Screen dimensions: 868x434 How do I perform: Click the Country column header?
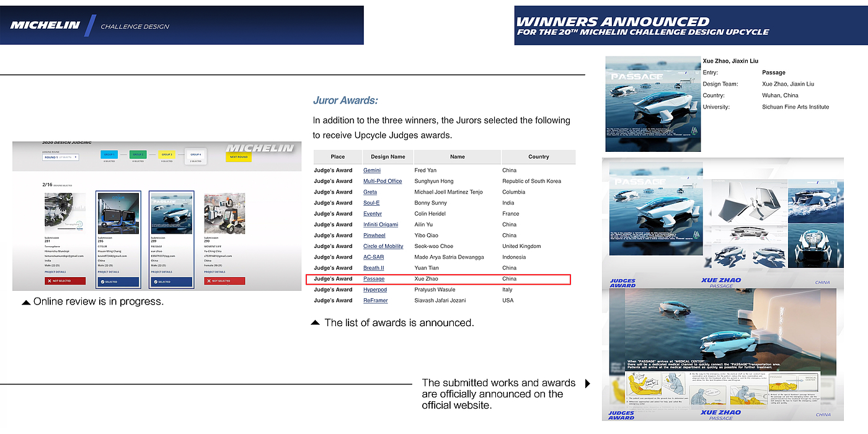pyautogui.click(x=539, y=157)
